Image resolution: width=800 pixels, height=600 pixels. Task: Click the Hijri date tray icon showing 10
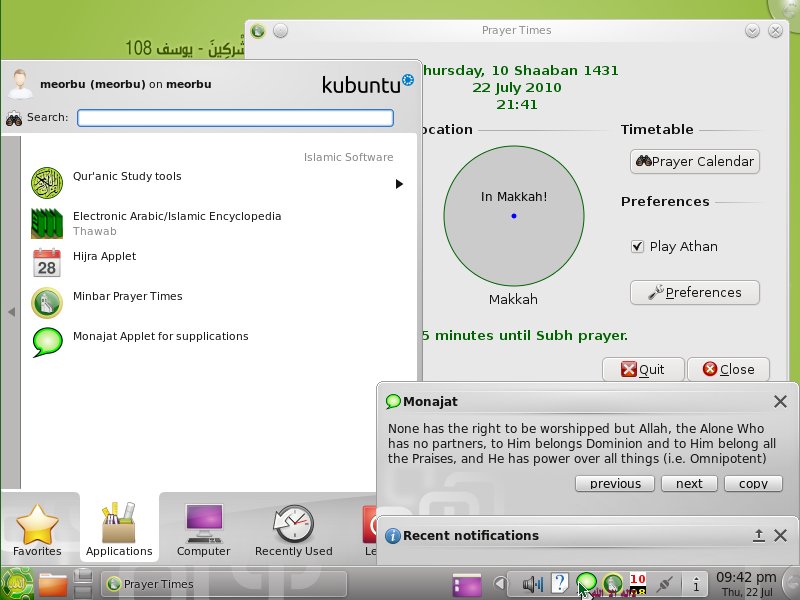coord(637,580)
